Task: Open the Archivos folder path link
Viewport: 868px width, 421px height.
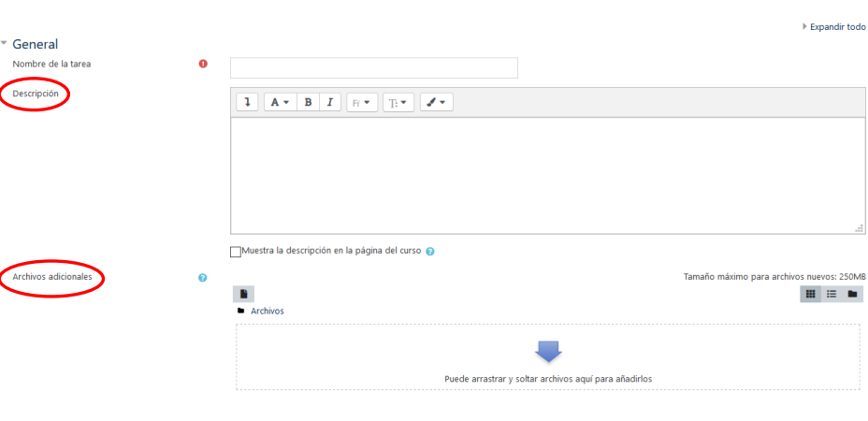Action: pos(268,311)
